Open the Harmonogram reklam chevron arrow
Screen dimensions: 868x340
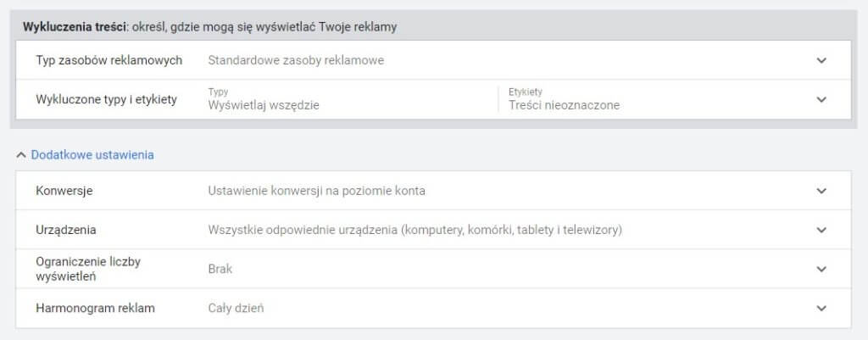821,309
